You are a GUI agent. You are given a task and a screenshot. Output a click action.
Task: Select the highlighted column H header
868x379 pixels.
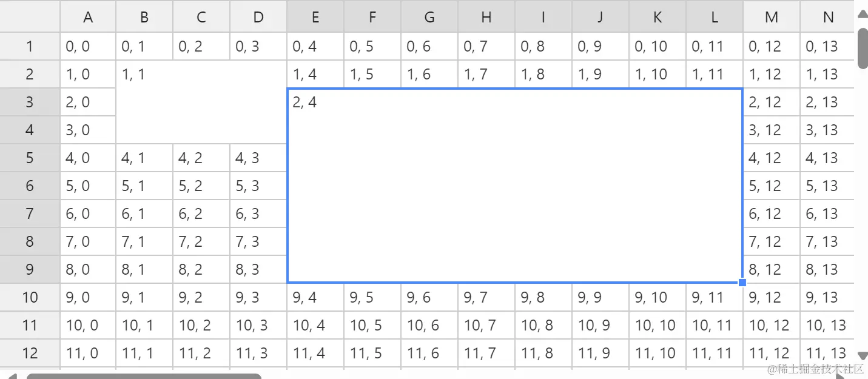(486, 17)
